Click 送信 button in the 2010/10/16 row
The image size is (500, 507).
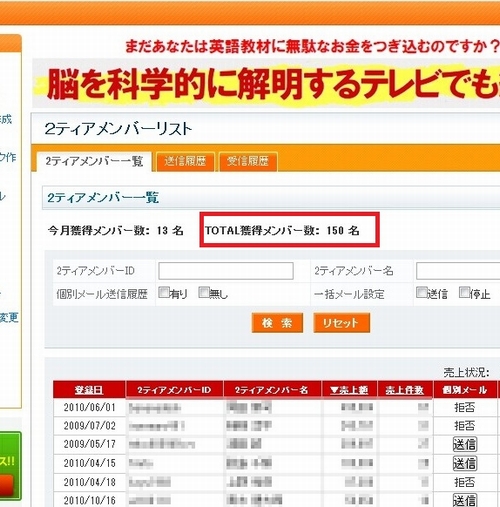pos(465,500)
